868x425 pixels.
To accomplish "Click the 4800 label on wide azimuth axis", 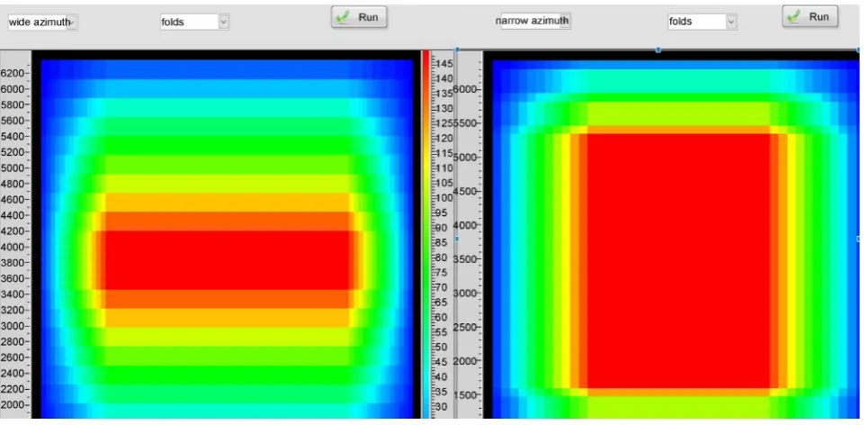I will click(x=13, y=184).
